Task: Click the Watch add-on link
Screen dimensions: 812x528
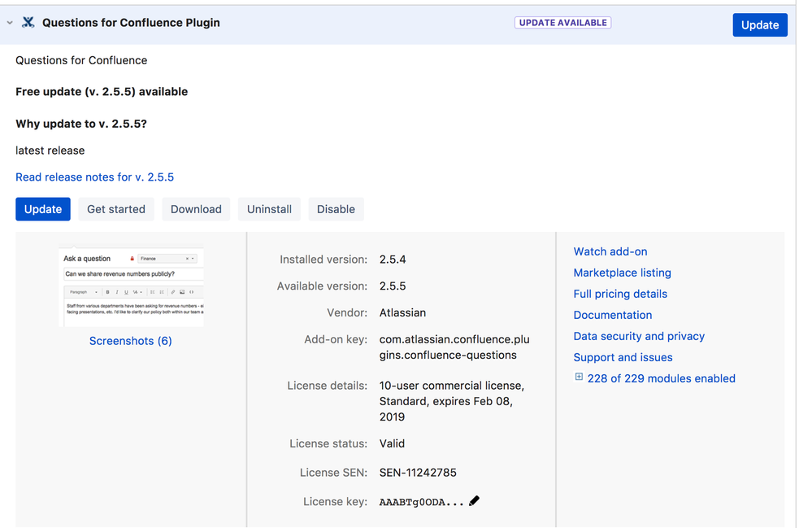Action: [x=610, y=252]
